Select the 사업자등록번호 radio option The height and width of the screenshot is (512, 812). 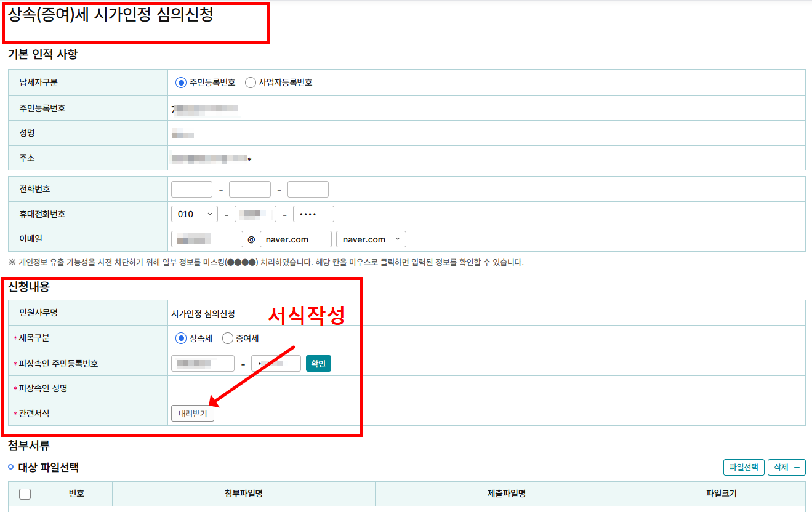click(x=251, y=82)
